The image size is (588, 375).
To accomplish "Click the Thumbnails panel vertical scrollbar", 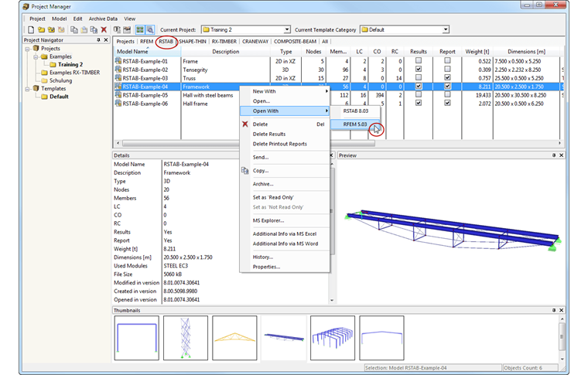I will (562, 336).
